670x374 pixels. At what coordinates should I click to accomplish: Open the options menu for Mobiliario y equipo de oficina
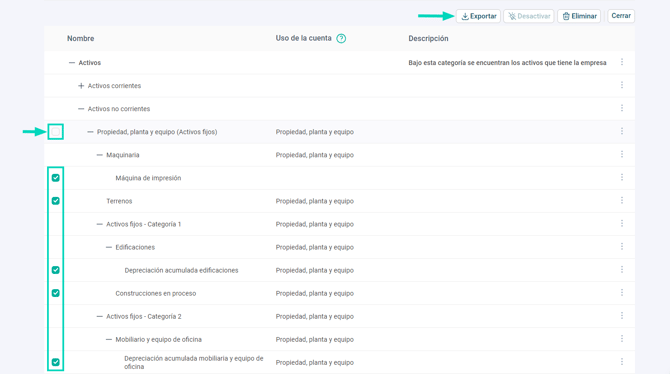[x=622, y=339]
